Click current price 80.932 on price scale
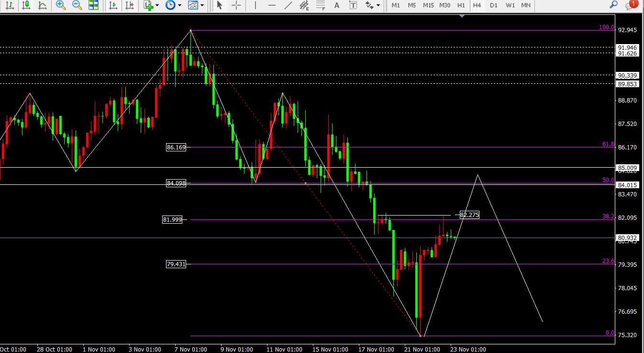The width and height of the screenshot is (644, 353). (x=627, y=238)
